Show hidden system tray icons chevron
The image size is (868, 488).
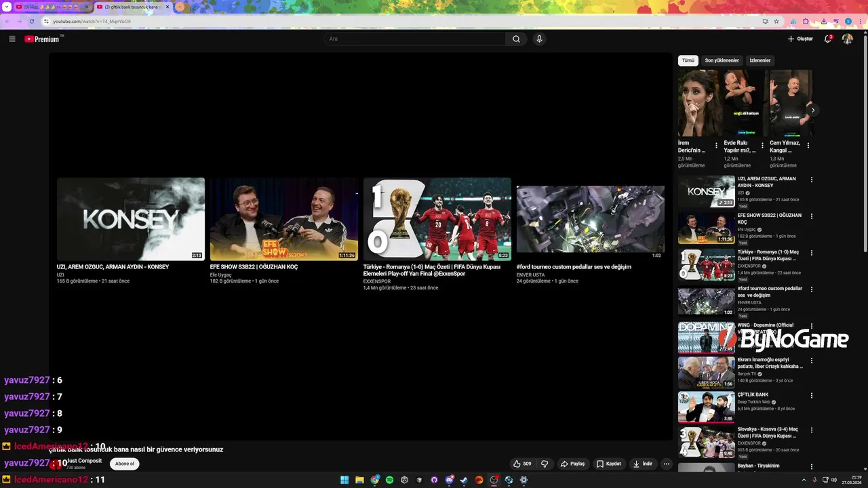[x=803, y=480]
